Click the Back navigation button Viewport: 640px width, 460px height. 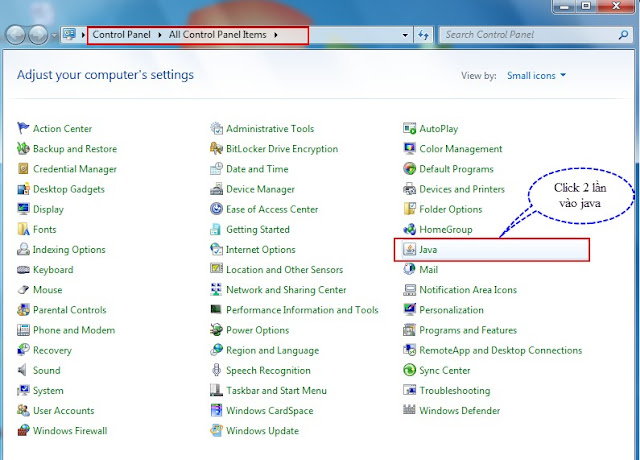(x=16, y=35)
